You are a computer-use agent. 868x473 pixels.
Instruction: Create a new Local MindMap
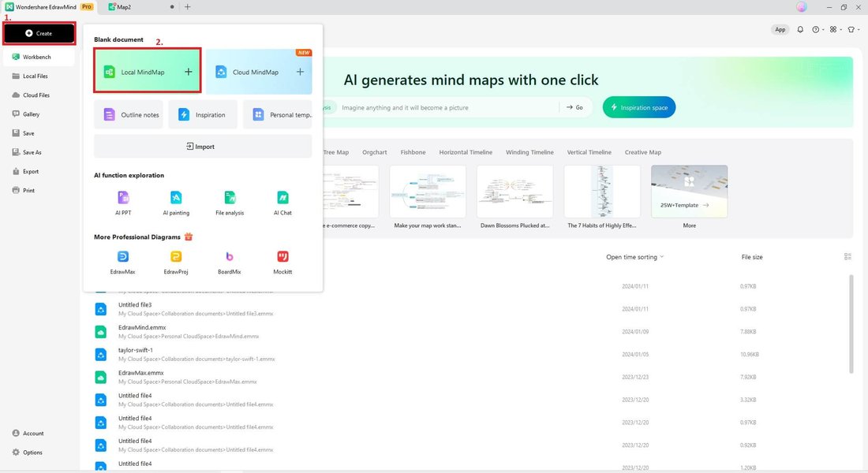coord(148,71)
